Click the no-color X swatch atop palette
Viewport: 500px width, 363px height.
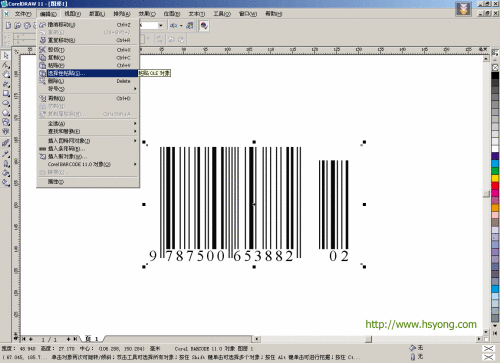coord(495,68)
